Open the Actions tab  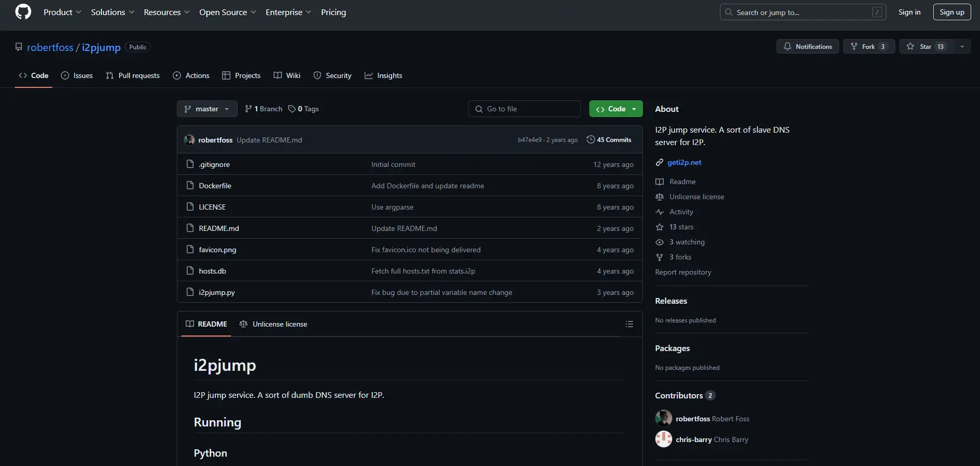click(191, 75)
